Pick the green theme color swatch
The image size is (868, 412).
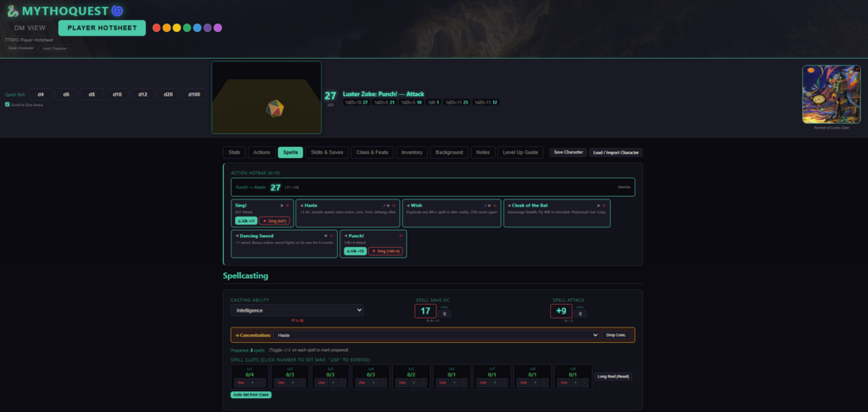click(187, 28)
